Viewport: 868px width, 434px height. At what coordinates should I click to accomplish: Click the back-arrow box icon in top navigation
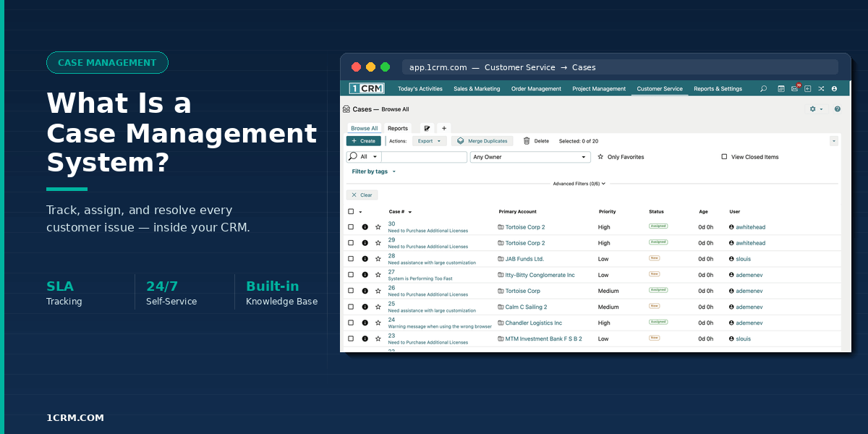tap(808, 89)
